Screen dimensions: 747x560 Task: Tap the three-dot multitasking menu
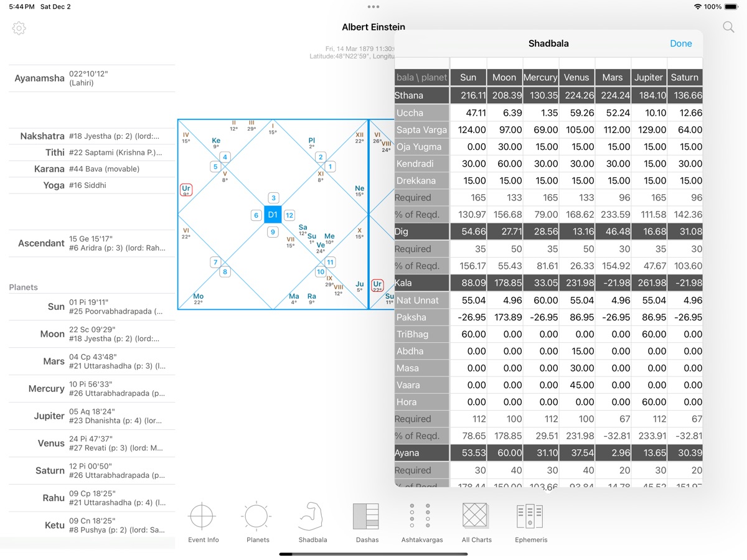coord(373,7)
